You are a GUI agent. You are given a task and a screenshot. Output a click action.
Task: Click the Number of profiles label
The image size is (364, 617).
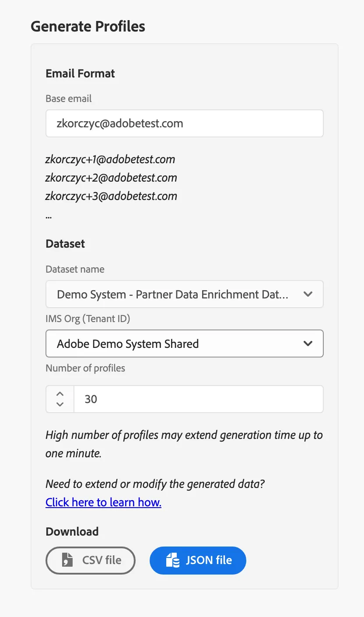pos(85,368)
